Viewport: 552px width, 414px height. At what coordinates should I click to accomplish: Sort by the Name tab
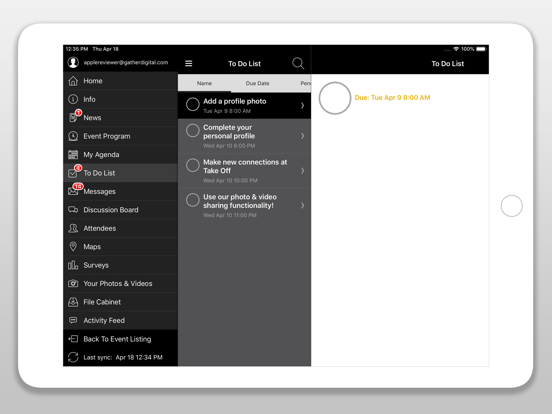(204, 83)
